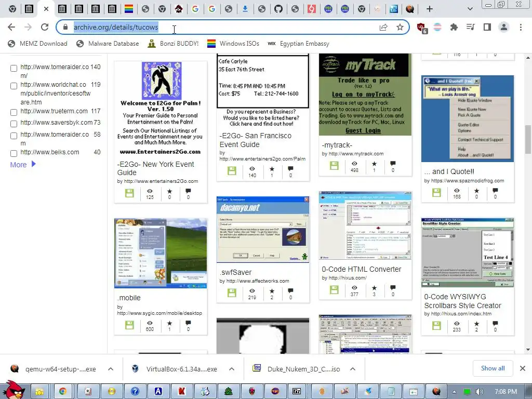Open the tab search dropdown chevron
Screen dimensions: 532x399
470,9
